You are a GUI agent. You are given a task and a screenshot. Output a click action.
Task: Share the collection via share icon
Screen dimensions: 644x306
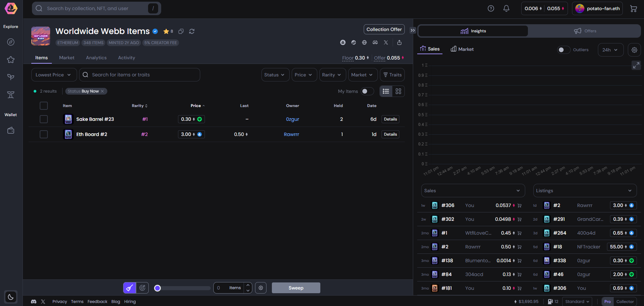tap(399, 42)
